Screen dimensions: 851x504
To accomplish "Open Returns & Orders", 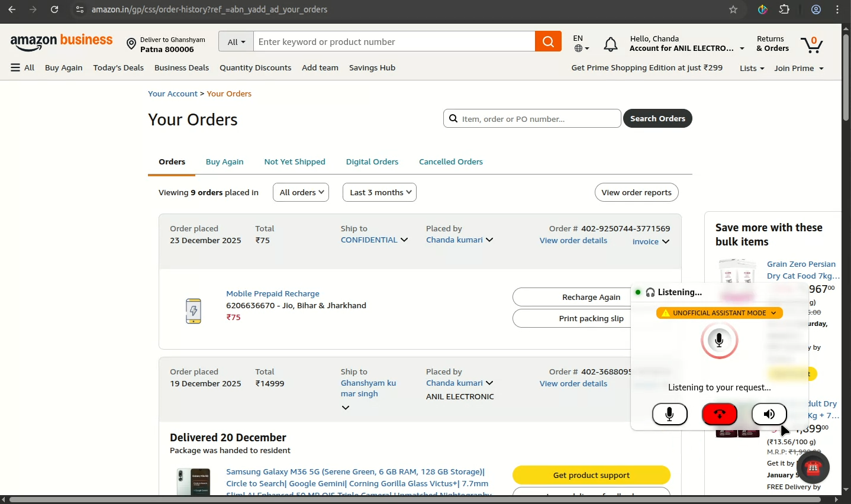I will [773, 44].
